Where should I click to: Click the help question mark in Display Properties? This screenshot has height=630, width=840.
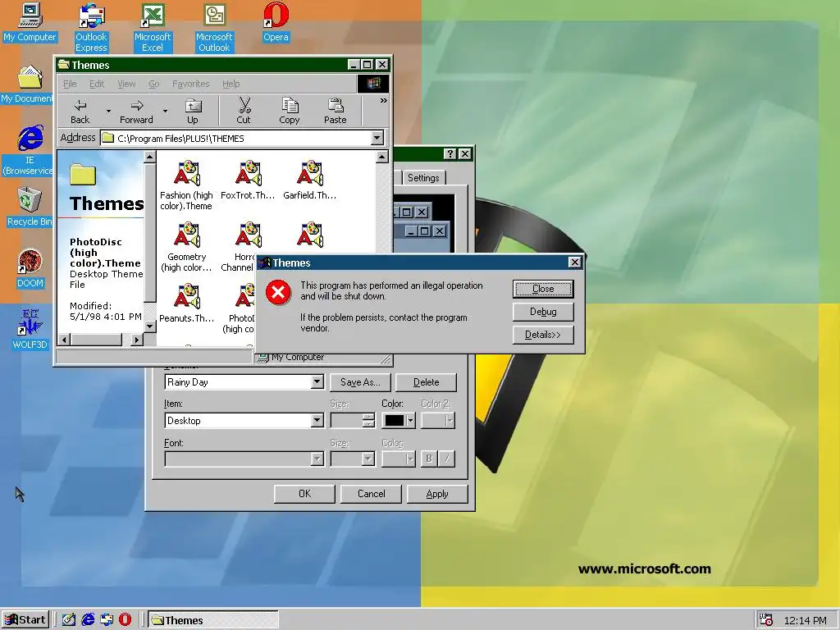[x=450, y=154]
